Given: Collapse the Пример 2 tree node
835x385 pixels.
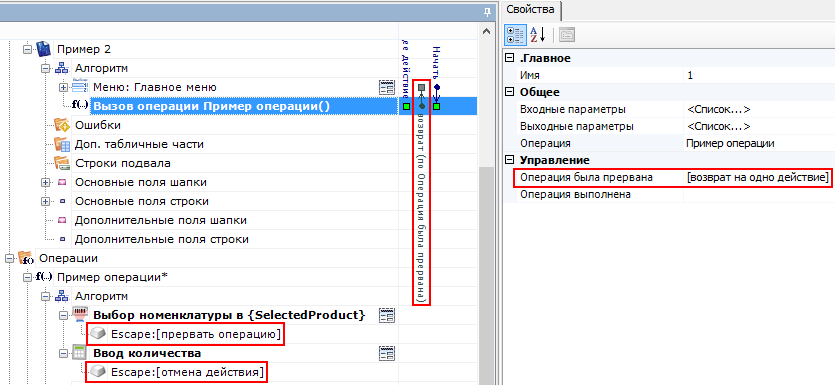Looking at the screenshot, I should pos(27,50).
